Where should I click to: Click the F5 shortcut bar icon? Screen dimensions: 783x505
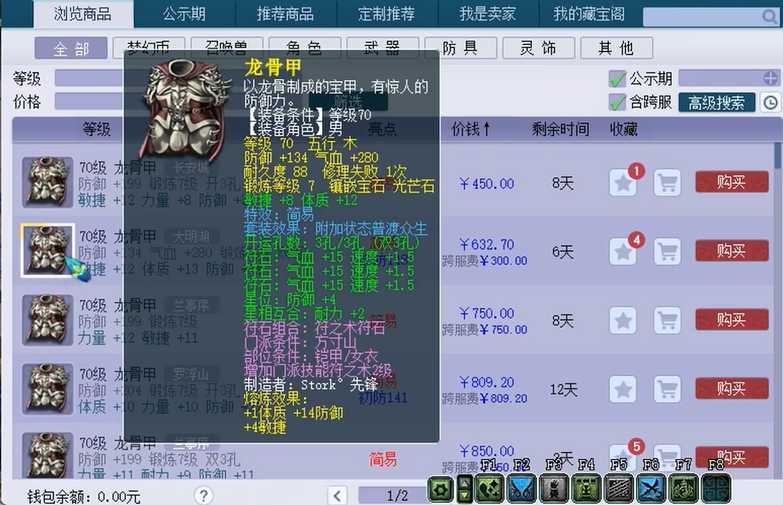(586, 489)
